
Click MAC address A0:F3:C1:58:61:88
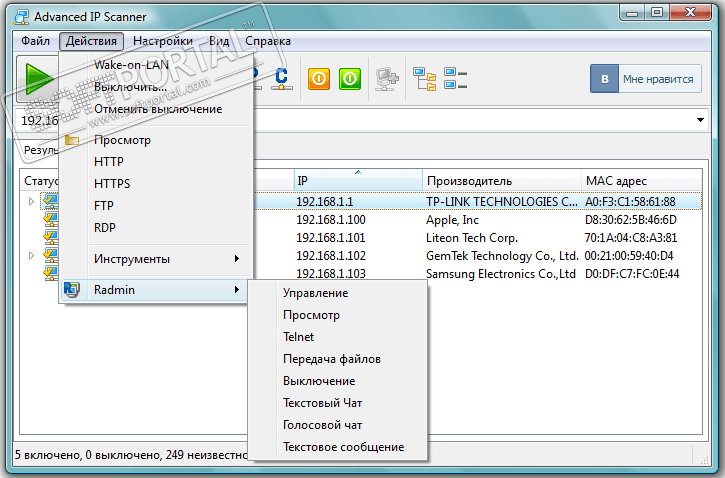[x=630, y=202]
